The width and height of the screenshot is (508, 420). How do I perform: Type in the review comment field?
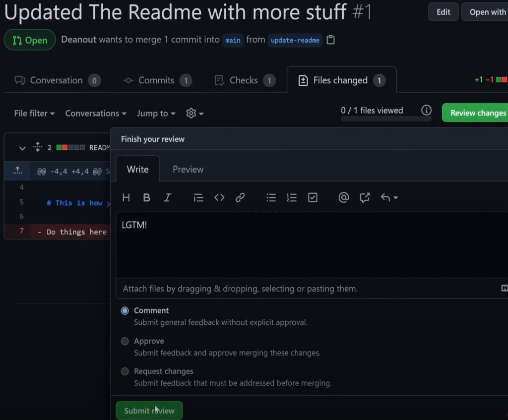coord(298,243)
